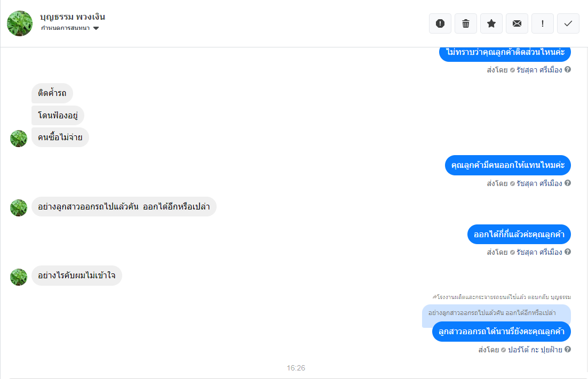The height and width of the screenshot is (379, 588).
Task: Mark conversation unread with envelope icon
Action: tap(517, 23)
